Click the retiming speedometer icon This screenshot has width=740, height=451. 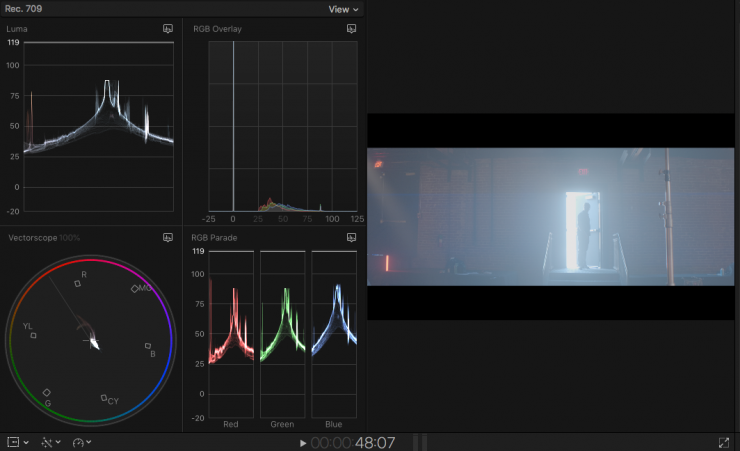(78, 442)
